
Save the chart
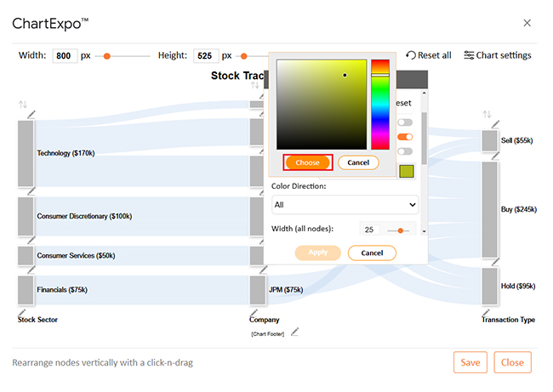[470, 362]
